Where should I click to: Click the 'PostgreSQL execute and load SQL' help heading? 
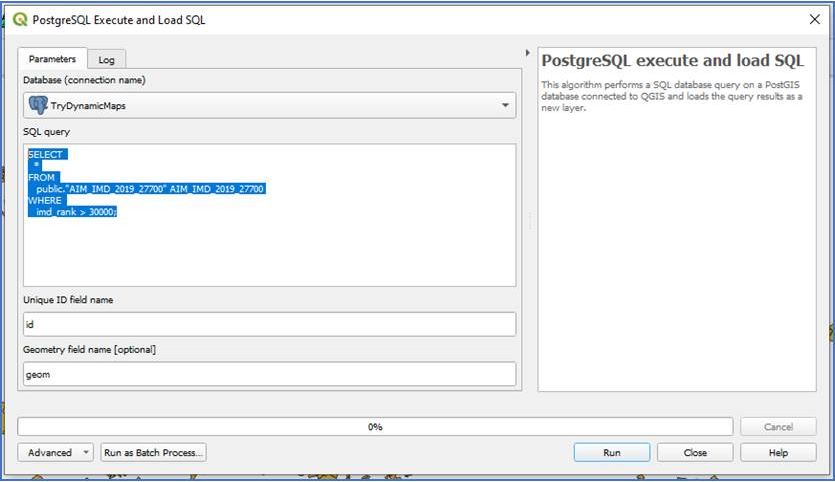pyautogui.click(x=673, y=60)
